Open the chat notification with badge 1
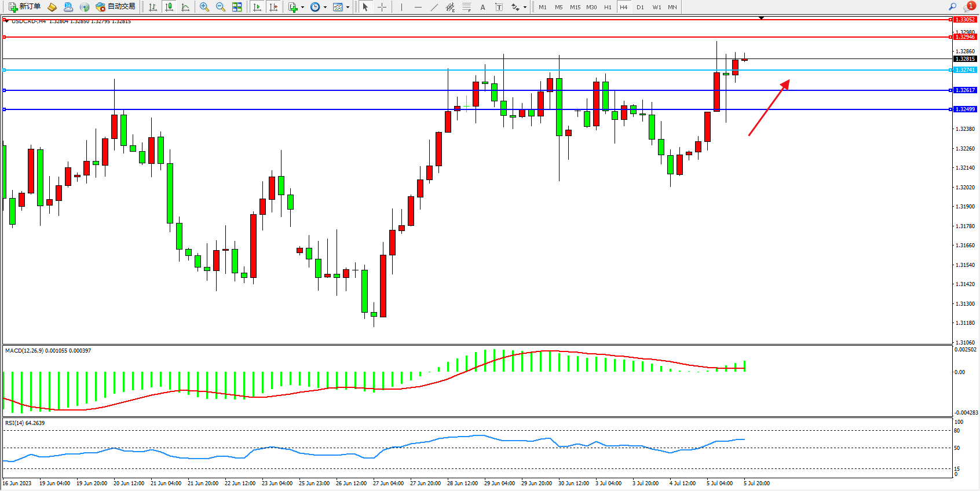Viewport: 980px width, 491px height. pyautogui.click(x=969, y=7)
